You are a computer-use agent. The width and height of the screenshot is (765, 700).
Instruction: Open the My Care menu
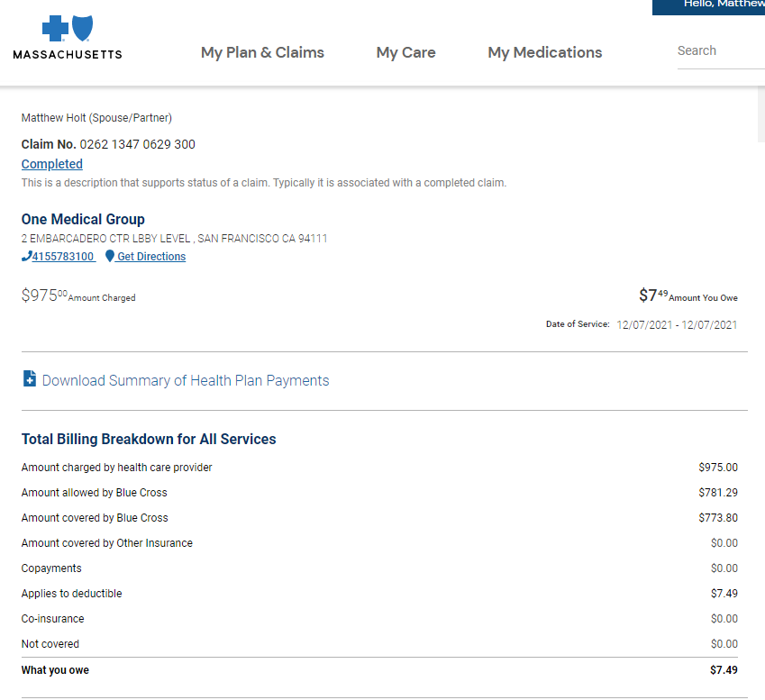pos(405,52)
